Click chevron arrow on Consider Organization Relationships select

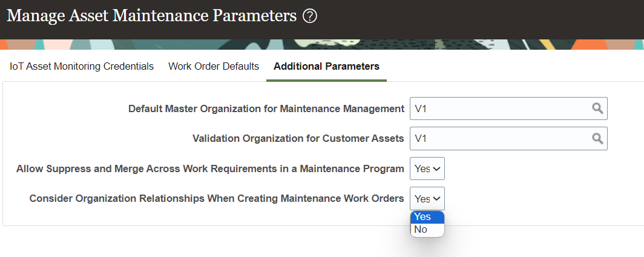point(438,198)
